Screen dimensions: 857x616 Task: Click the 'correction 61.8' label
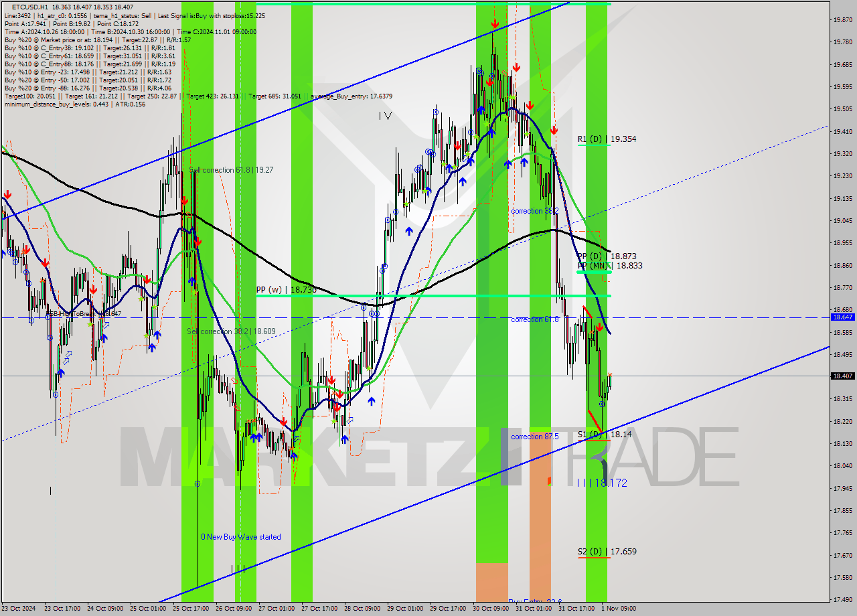[x=534, y=319]
